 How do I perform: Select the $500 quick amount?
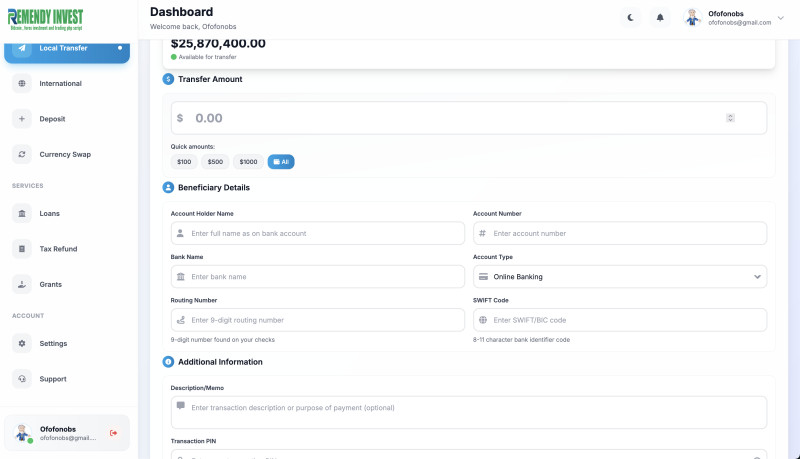215,162
